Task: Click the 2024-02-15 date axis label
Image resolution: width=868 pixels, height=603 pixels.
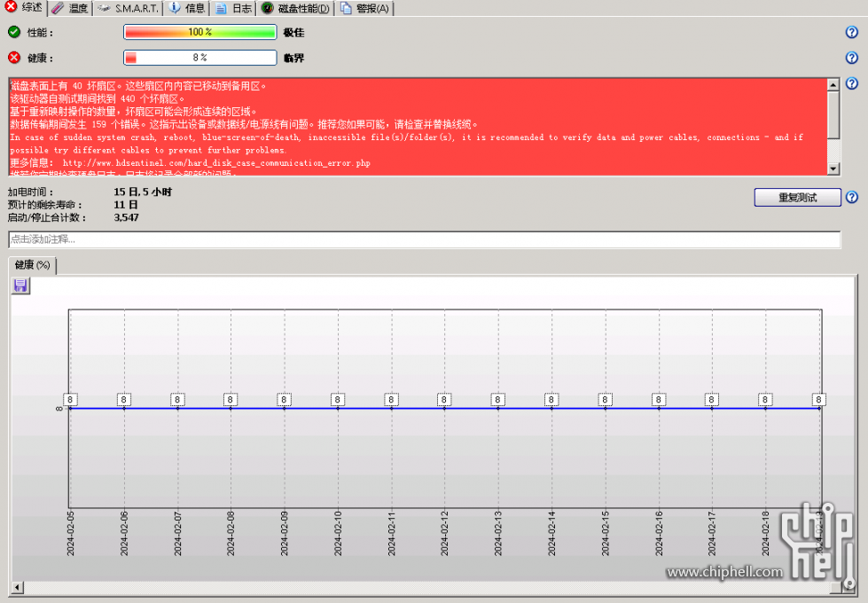Action: click(x=606, y=533)
